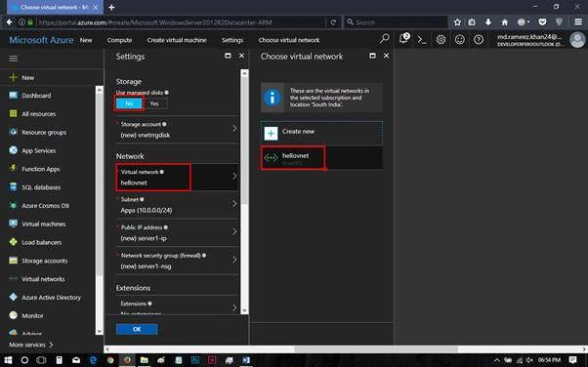Click the plus icon for Create new
Image resolution: width=588 pixels, height=367 pixels.
(271, 133)
